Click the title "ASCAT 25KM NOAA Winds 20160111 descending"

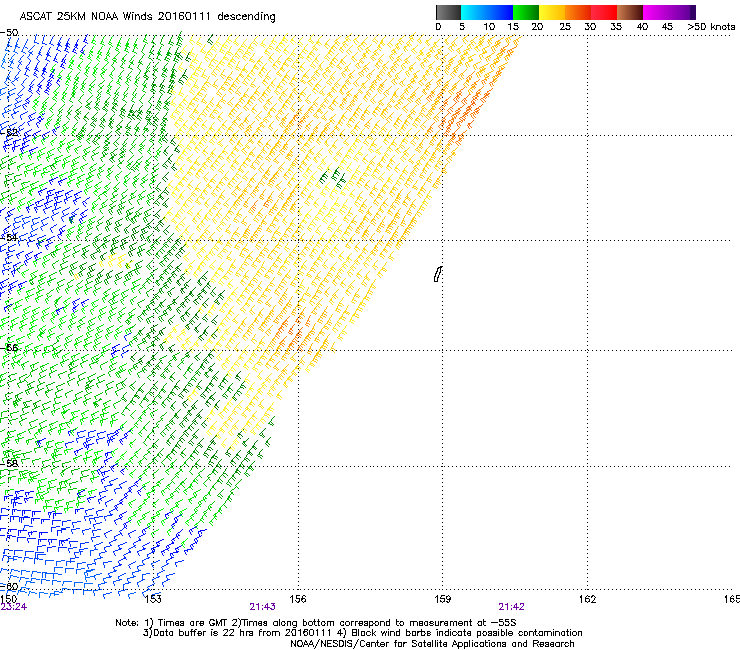[147, 16]
